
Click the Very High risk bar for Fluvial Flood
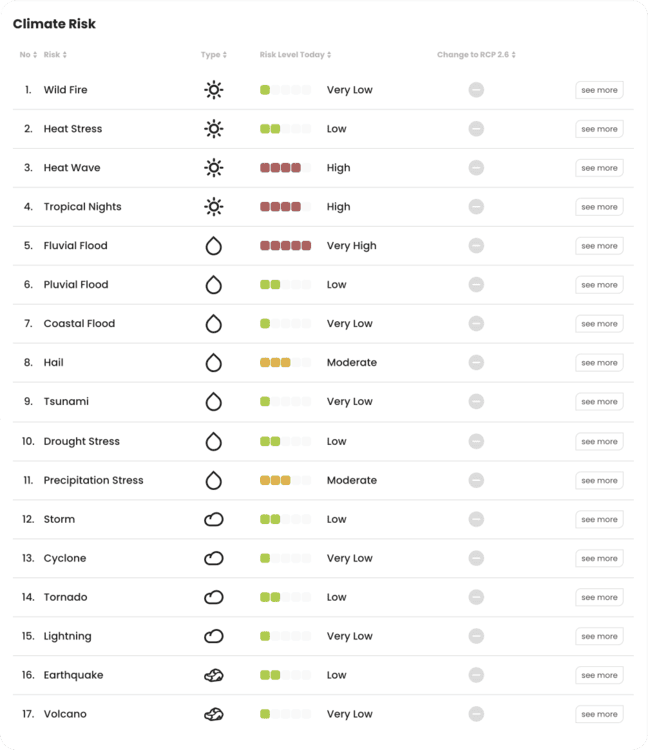click(x=286, y=246)
